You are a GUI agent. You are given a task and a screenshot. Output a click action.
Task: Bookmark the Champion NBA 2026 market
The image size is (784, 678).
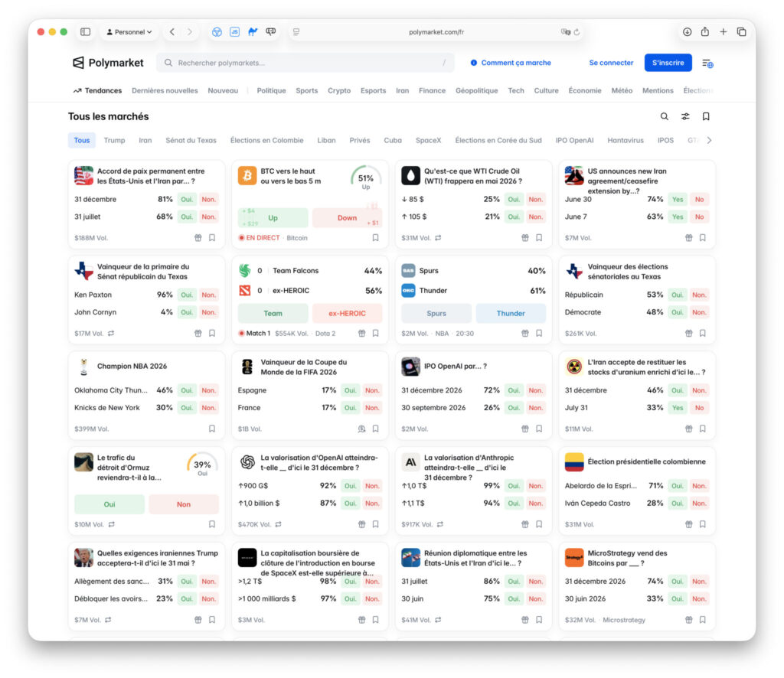click(212, 429)
